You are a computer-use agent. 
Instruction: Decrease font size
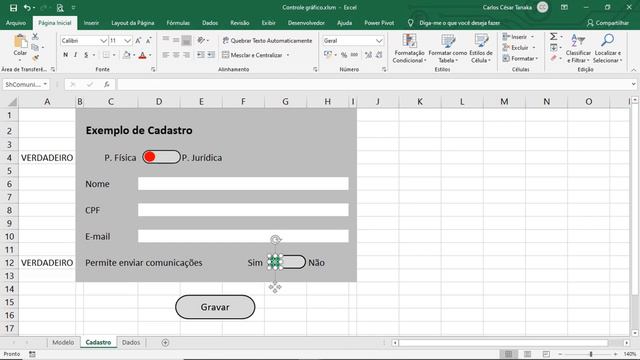point(148,40)
